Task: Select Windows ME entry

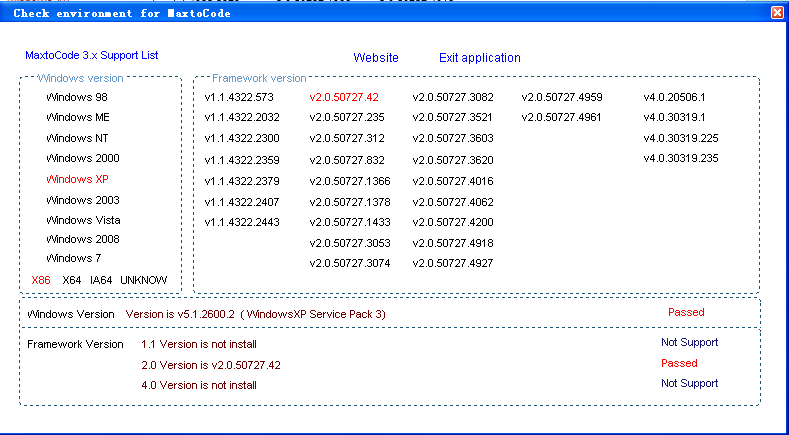Action: pos(78,117)
